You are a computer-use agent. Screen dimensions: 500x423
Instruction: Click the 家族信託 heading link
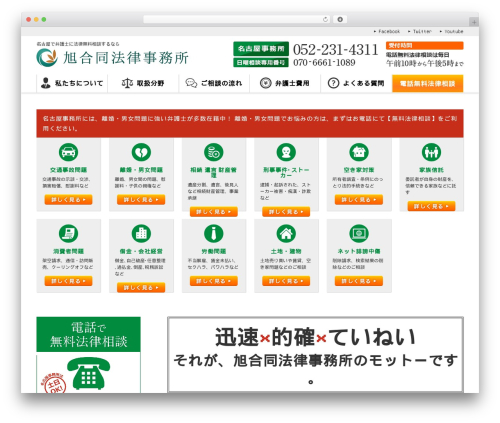tap(431, 170)
